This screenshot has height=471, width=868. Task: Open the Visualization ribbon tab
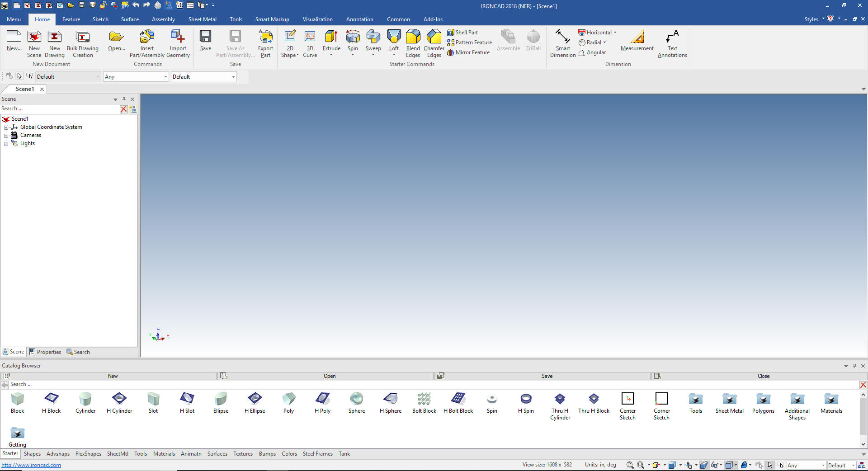(317, 19)
